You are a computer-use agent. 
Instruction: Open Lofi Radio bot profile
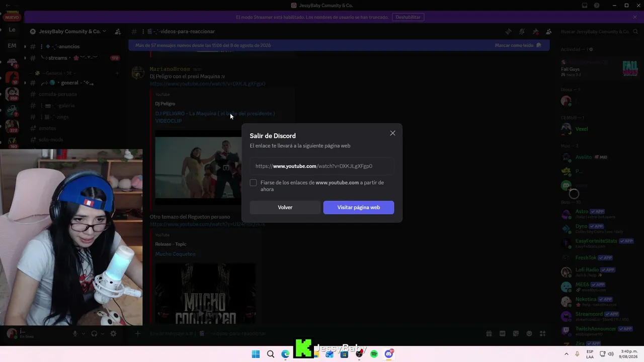(599, 272)
